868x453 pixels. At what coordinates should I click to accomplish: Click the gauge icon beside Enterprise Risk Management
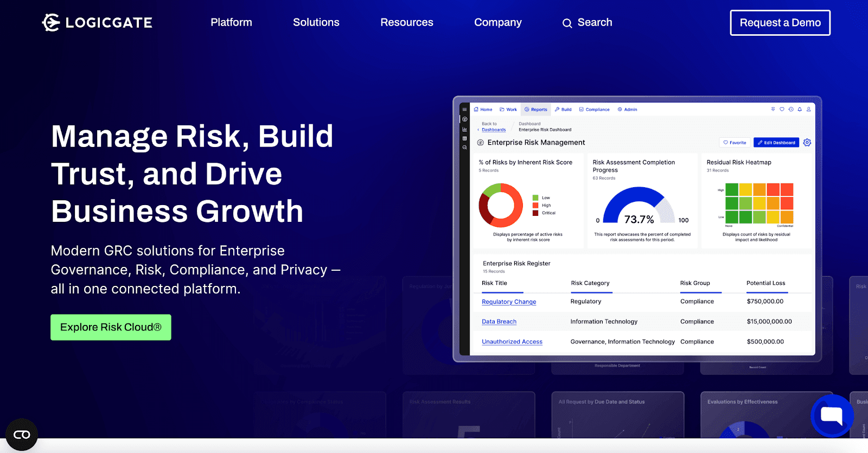[x=480, y=143]
